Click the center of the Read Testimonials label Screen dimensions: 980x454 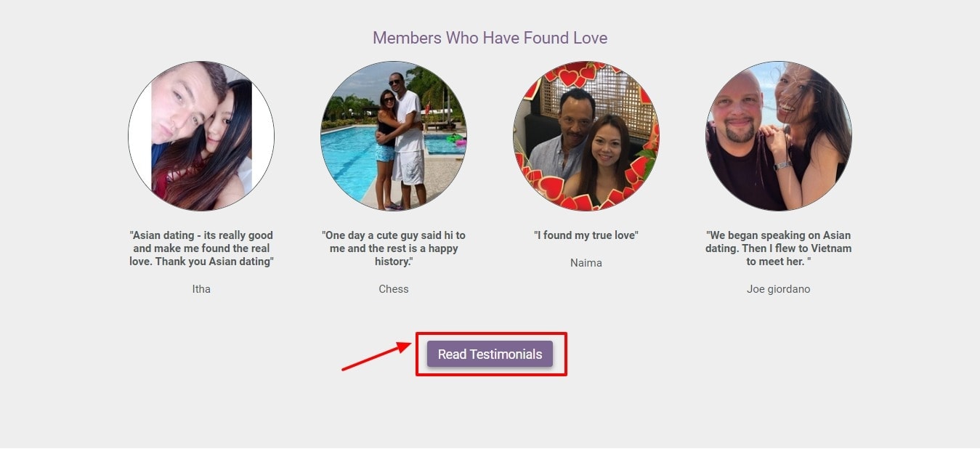pyautogui.click(x=490, y=354)
